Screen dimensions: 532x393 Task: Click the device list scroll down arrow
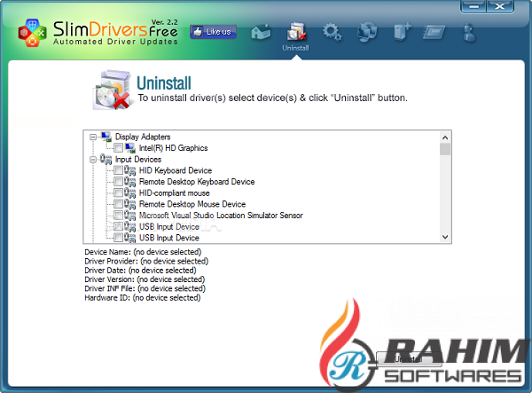pyautogui.click(x=445, y=237)
